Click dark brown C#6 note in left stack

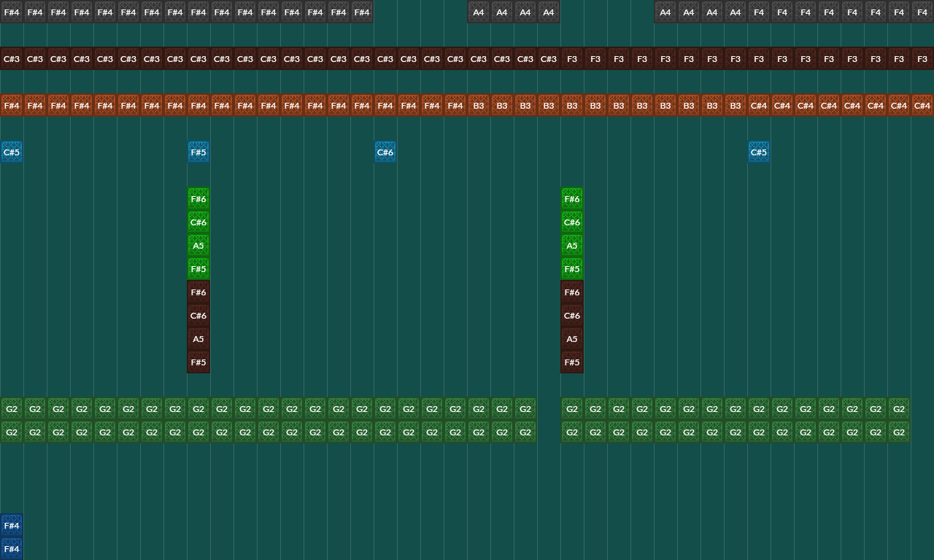pyautogui.click(x=198, y=316)
